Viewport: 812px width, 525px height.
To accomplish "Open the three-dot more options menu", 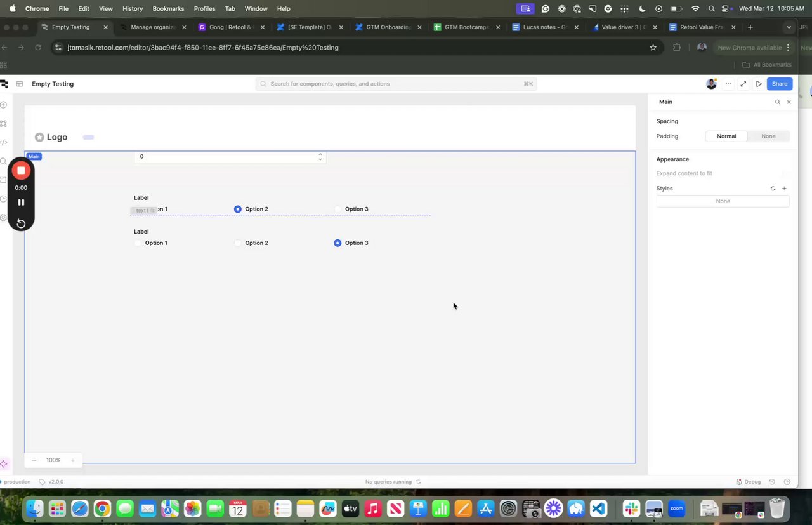I will (728, 84).
